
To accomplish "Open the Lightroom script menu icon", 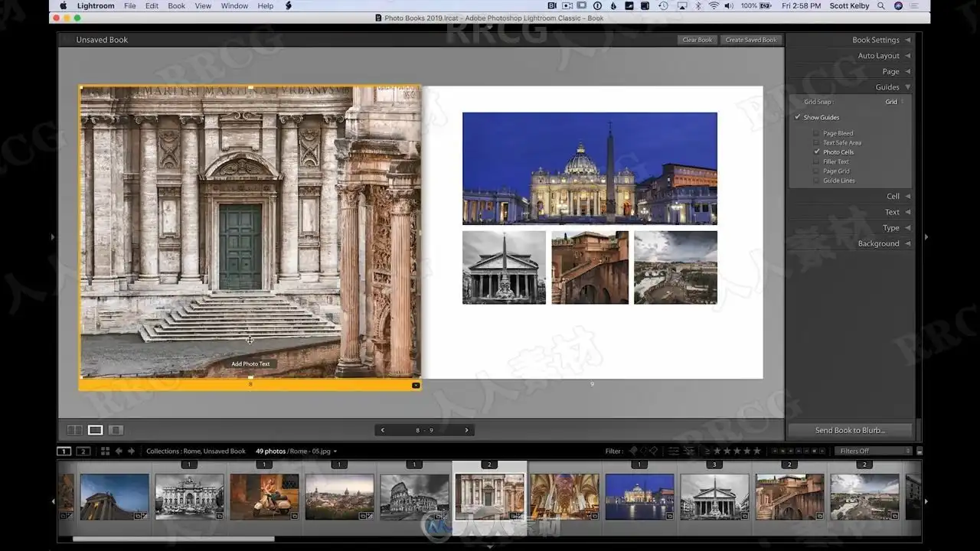I will coord(289,6).
